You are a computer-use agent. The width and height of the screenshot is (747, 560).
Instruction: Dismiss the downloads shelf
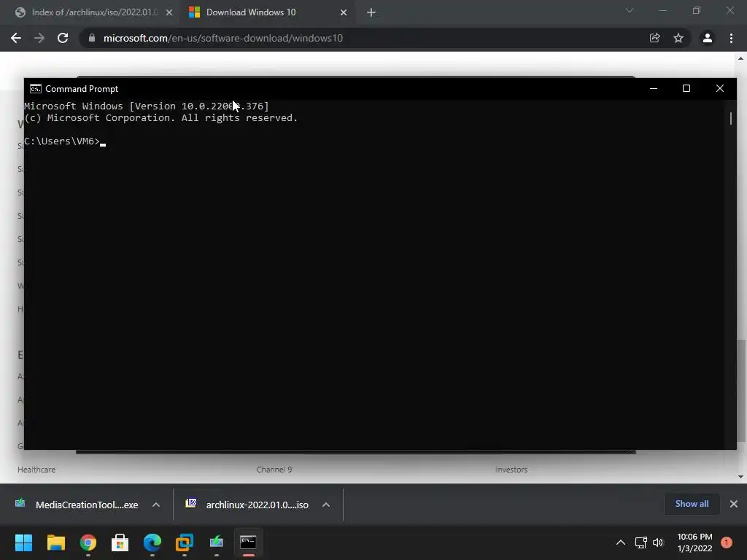click(x=734, y=504)
